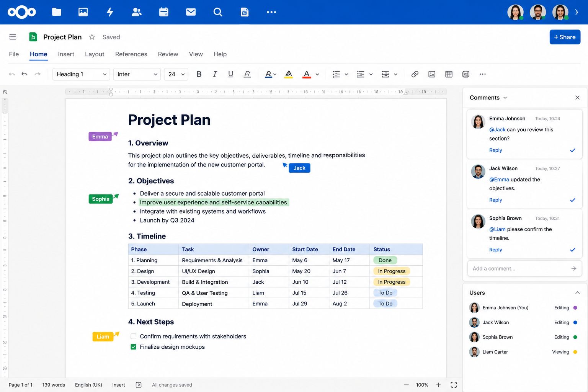Viewport: 588px width, 392px height.
Task: Open the font size 24 dropdown
Action: tap(176, 74)
